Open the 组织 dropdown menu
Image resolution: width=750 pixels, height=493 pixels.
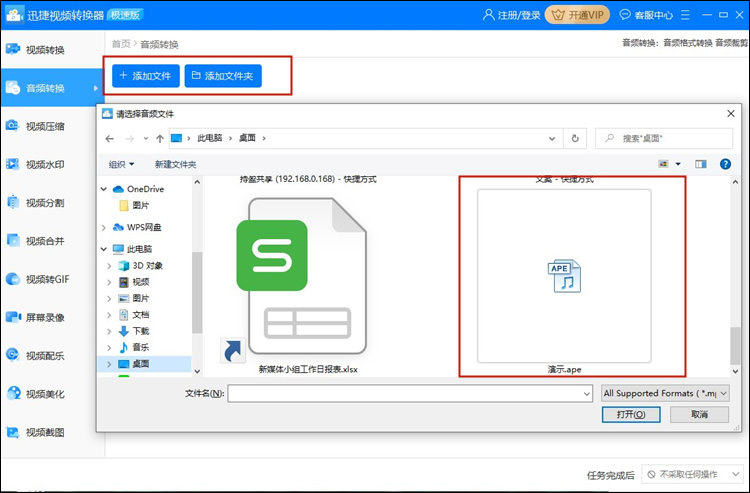coord(121,164)
